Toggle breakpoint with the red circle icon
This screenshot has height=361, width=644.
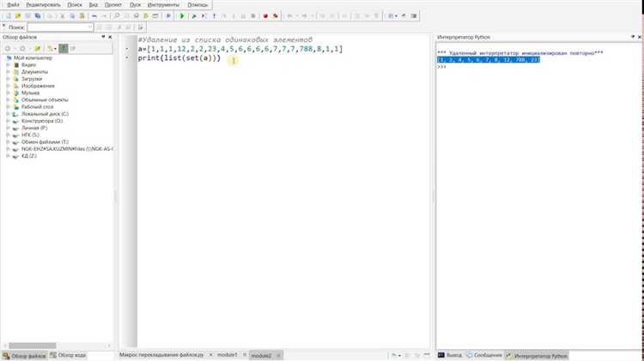click(x=265, y=16)
